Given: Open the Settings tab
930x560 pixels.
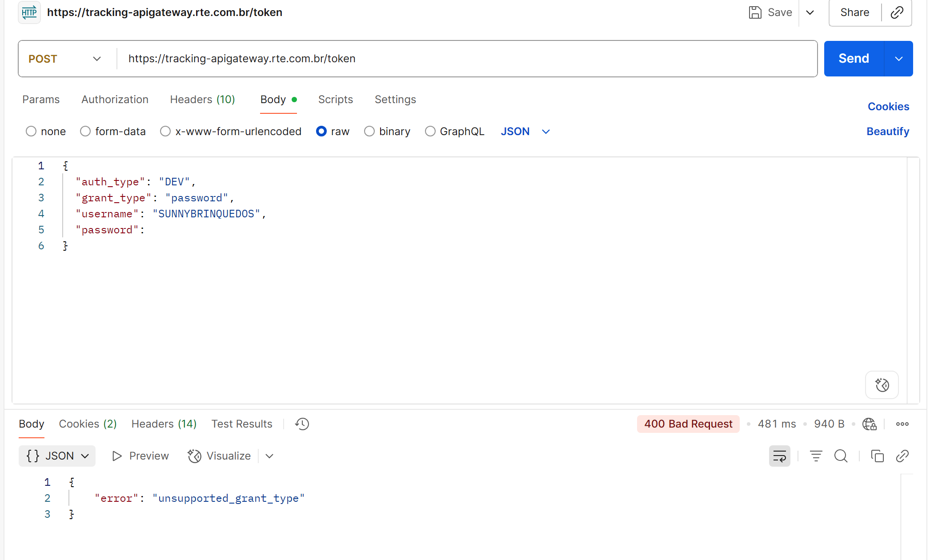Looking at the screenshot, I should [395, 100].
